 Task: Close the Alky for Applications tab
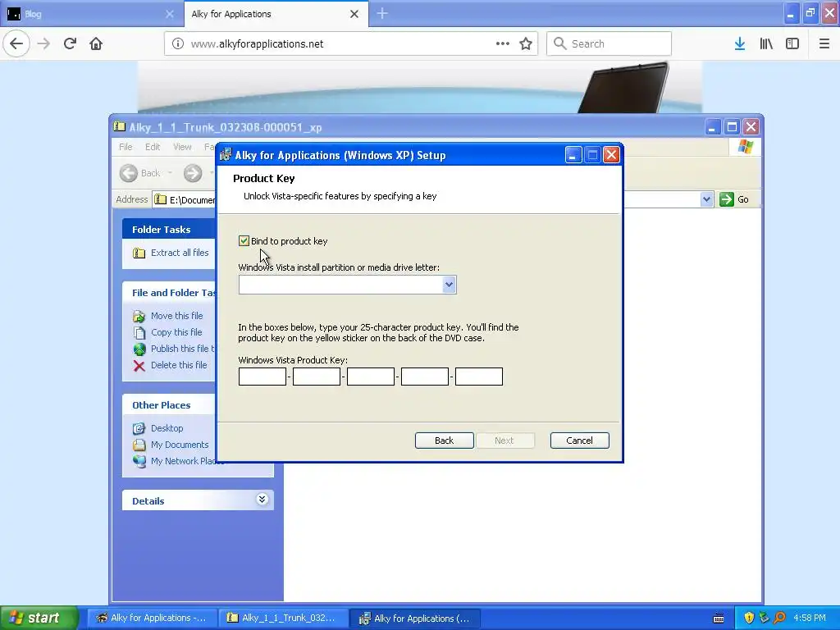tap(354, 14)
